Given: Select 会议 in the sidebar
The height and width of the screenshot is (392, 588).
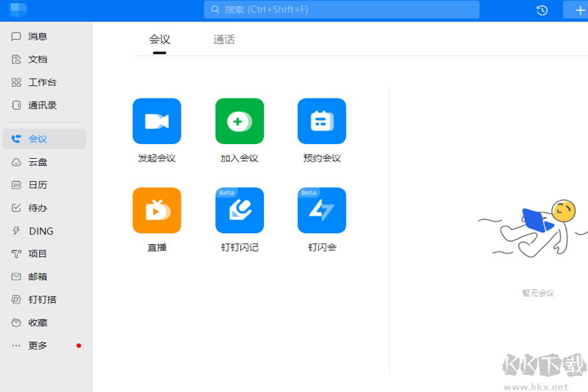Looking at the screenshot, I should 44,139.
